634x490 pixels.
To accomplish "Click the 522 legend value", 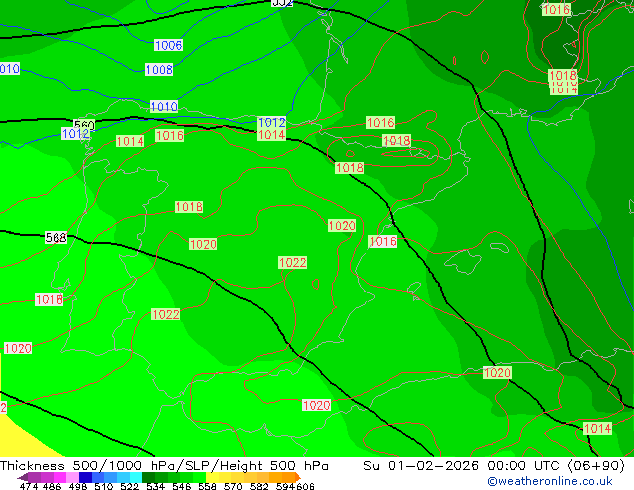I will tap(129, 486).
